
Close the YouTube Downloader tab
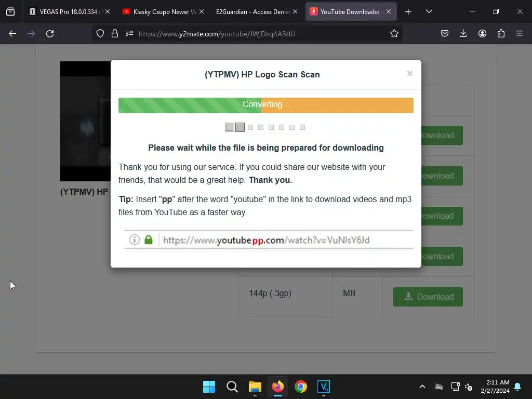coord(389,11)
